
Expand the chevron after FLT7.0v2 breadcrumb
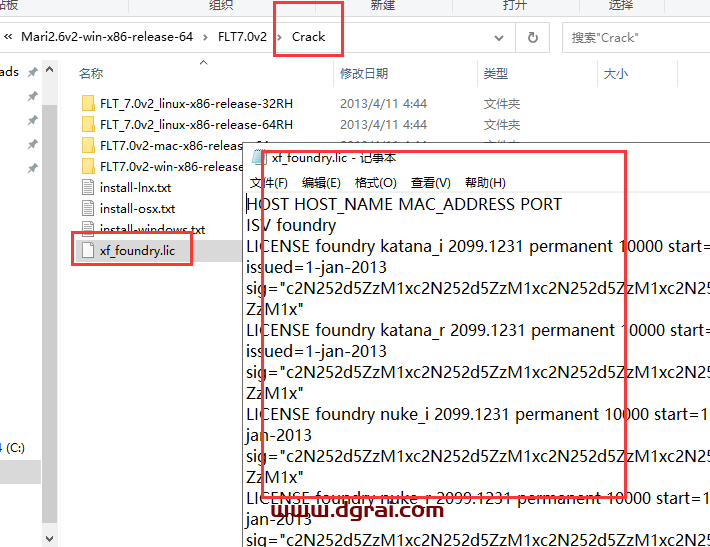tap(279, 37)
